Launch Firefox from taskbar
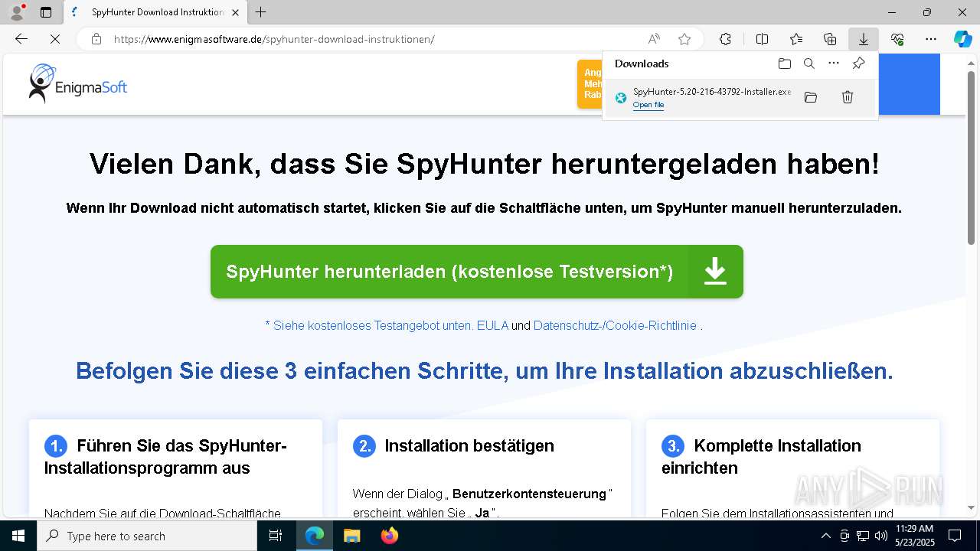 [389, 536]
